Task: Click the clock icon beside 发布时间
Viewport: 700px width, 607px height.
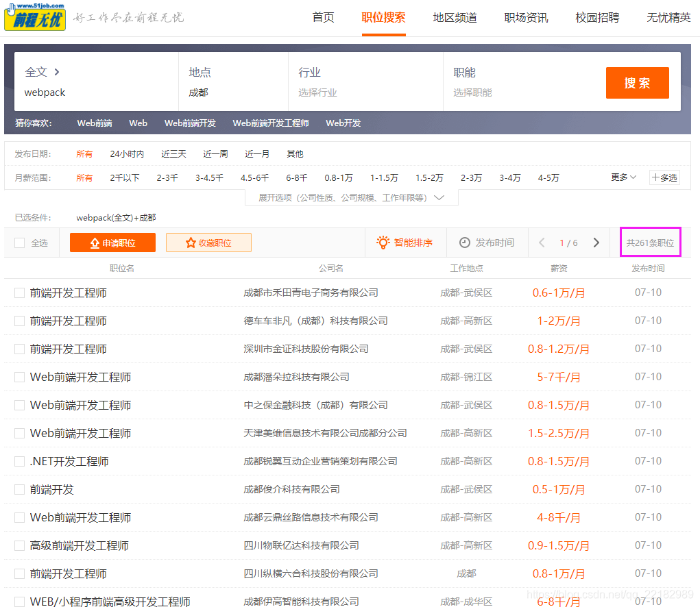Action: coord(465,243)
